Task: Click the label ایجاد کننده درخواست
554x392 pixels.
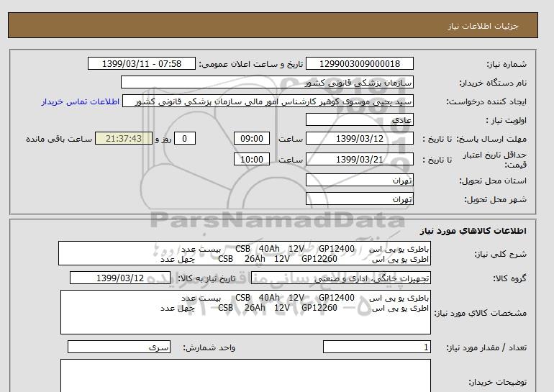Action: click(x=486, y=101)
